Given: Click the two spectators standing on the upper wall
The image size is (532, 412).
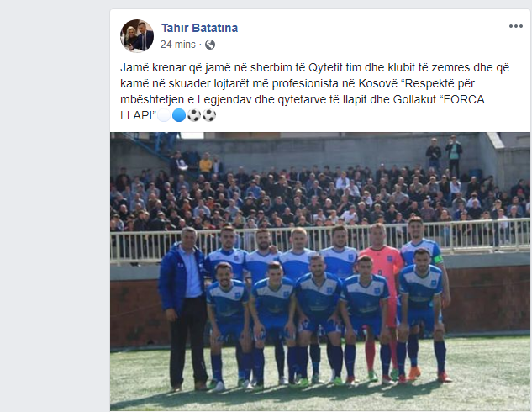Looking at the screenshot, I should point(444,155).
